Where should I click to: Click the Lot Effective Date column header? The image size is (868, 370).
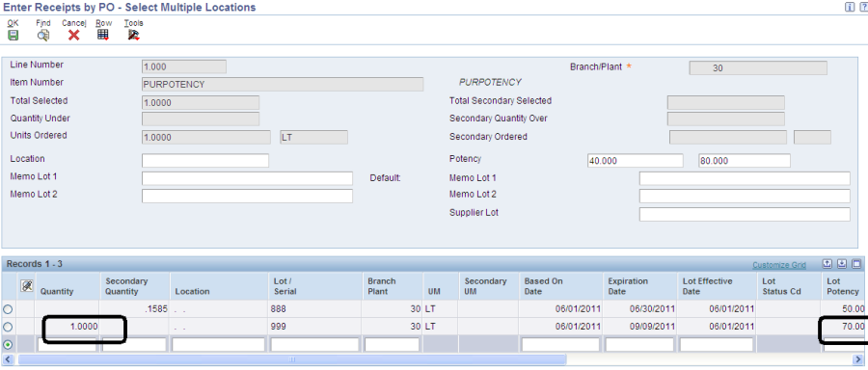717,286
